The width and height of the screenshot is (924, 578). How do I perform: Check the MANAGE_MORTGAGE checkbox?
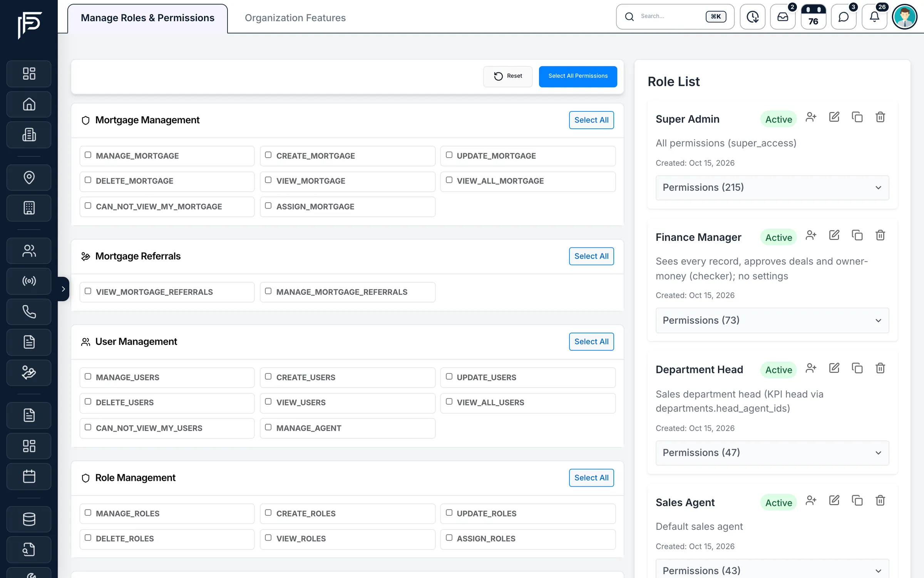coord(88,155)
